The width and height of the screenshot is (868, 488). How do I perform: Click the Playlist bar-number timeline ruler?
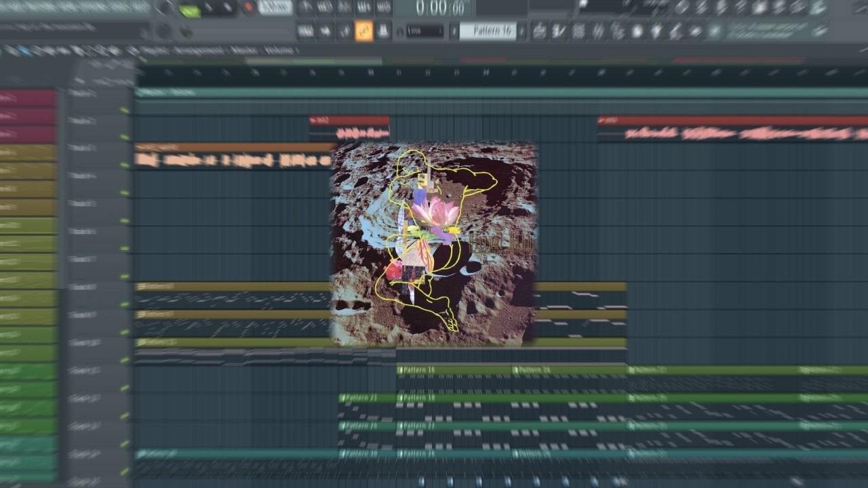click(501, 73)
